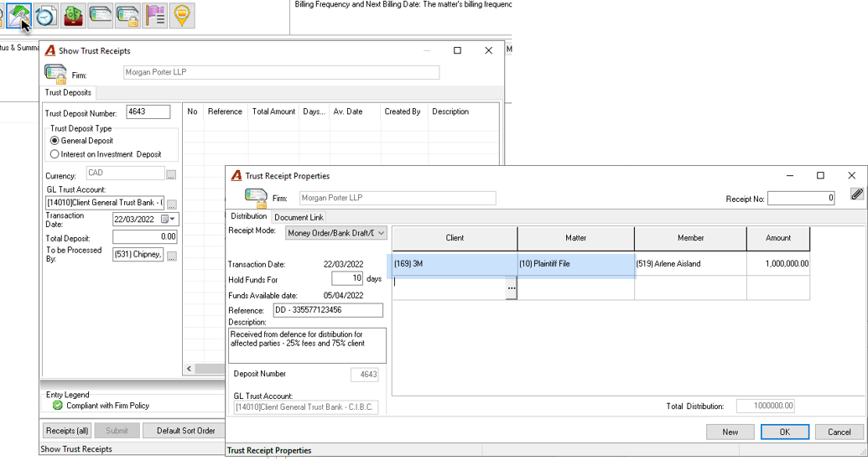Click the Created By column header

point(403,111)
